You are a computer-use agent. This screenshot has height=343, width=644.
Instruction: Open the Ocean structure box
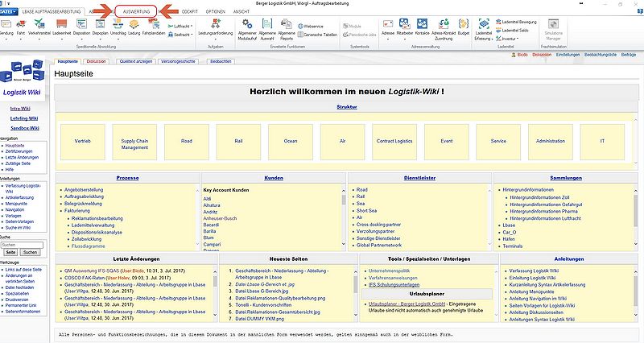[291, 142]
